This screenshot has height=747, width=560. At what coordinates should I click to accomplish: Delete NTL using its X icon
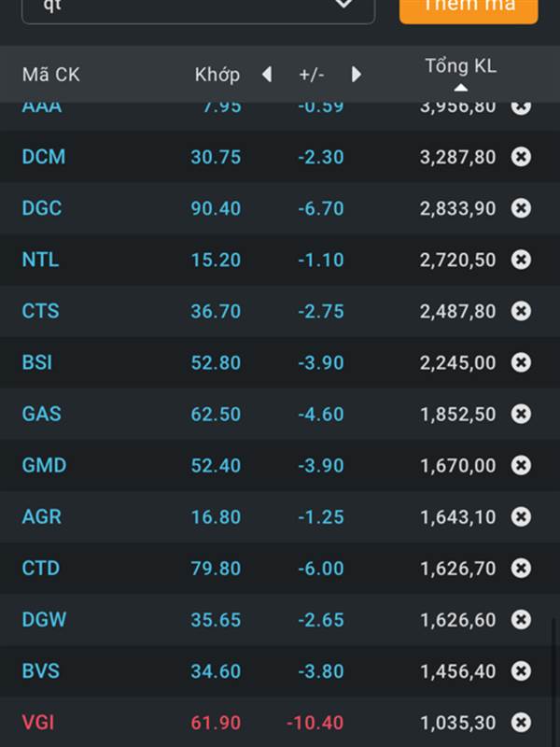tap(521, 260)
